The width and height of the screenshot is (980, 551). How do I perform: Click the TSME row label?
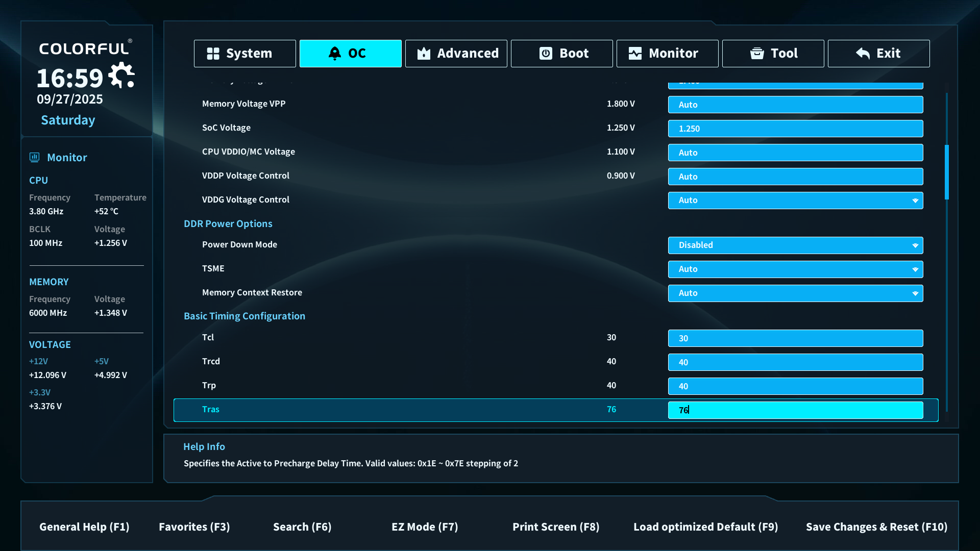(x=213, y=268)
